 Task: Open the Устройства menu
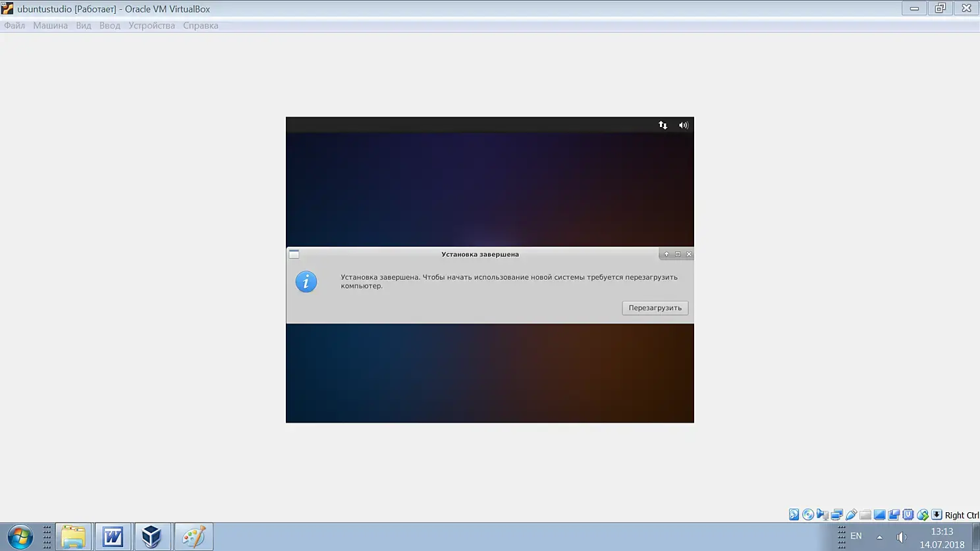[x=151, y=26]
